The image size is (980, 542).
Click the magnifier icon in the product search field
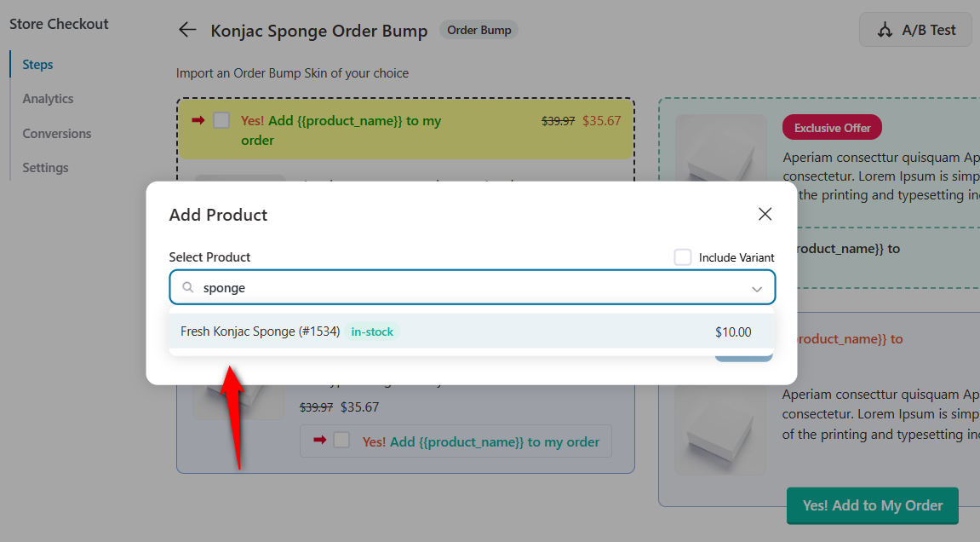click(x=187, y=287)
